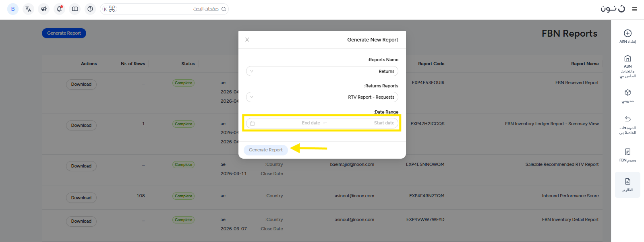Click the announcements megaphone icon
The image size is (644, 242).
tap(44, 9)
